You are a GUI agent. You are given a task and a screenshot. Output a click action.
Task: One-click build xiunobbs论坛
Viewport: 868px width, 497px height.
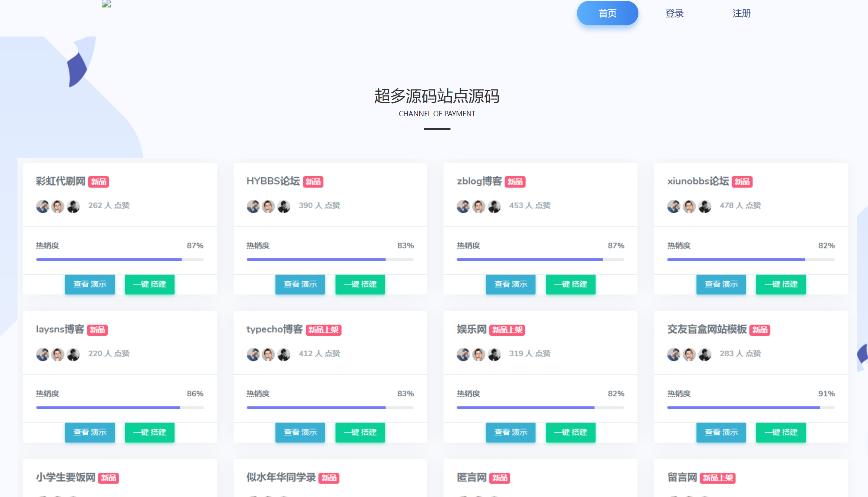(781, 284)
